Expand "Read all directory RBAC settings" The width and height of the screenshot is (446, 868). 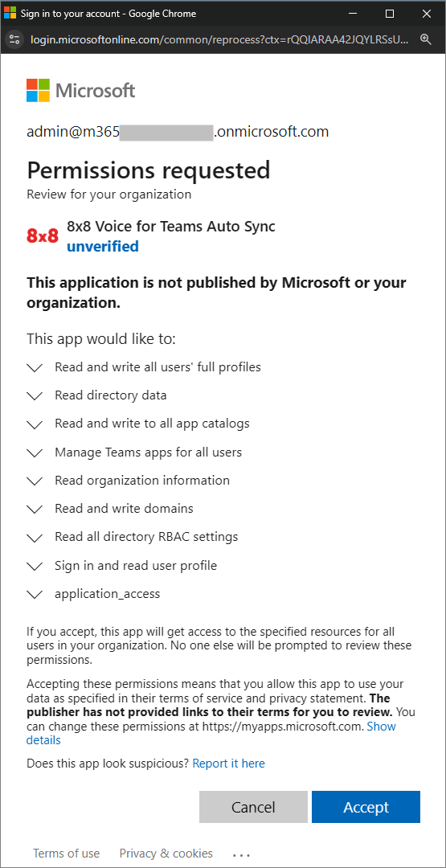(x=35, y=538)
